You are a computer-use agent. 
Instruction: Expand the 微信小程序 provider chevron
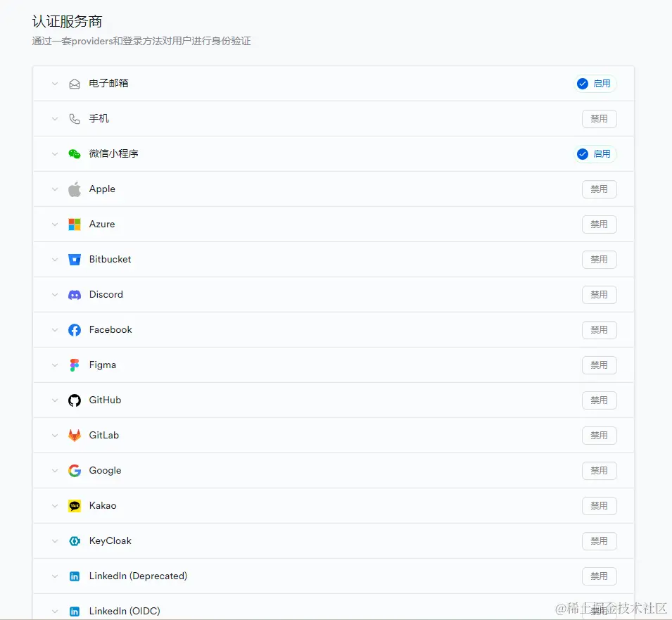pos(55,154)
